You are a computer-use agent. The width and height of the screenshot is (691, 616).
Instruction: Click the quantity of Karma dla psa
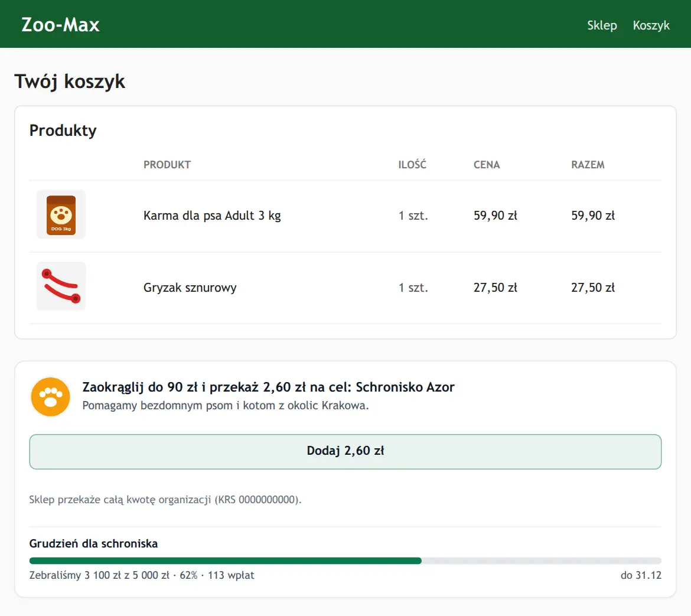pyautogui.click(x=413, y=216)
